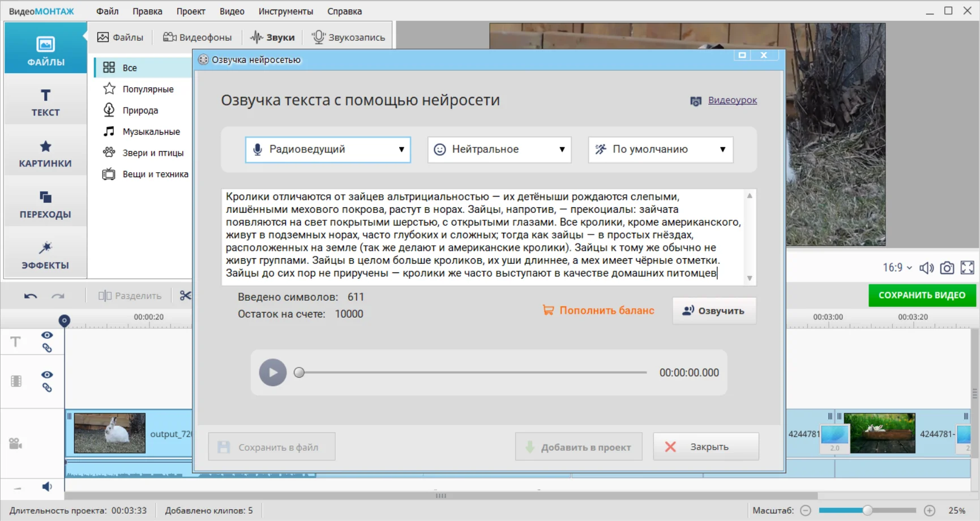Switch to the Файлы tab
Screen dimensions: 980x521
(x=120, y=37)
